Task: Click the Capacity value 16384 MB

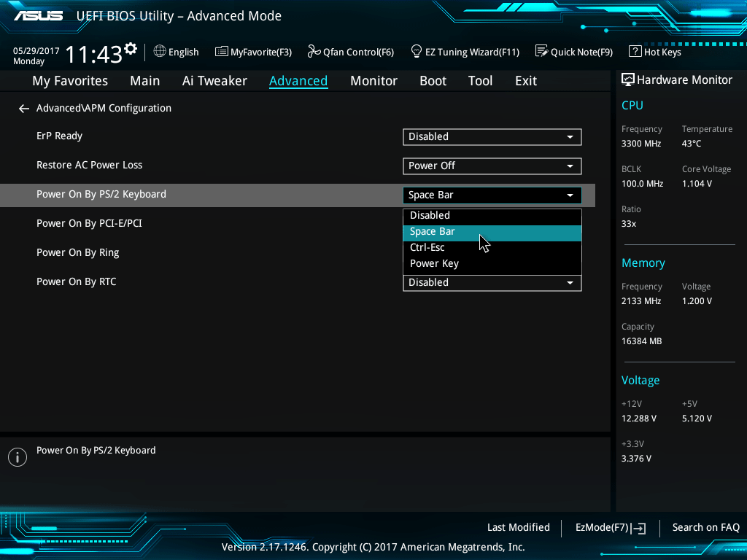Action: pos(641,341)
